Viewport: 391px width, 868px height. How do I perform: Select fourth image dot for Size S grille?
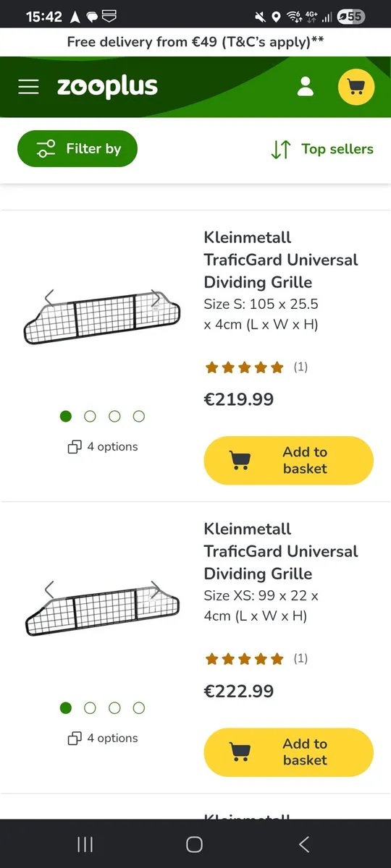pyautogui.click(x=139, y=416)
